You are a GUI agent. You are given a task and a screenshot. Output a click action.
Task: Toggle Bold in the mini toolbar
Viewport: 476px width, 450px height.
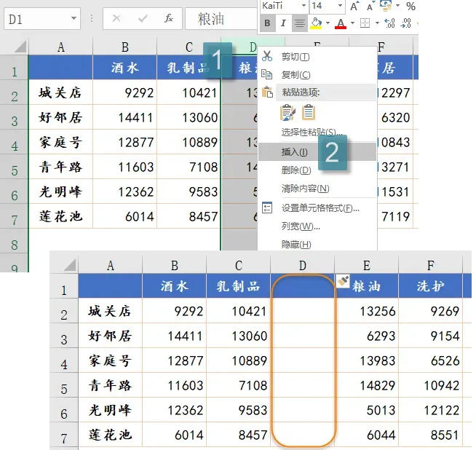(267, 23)
